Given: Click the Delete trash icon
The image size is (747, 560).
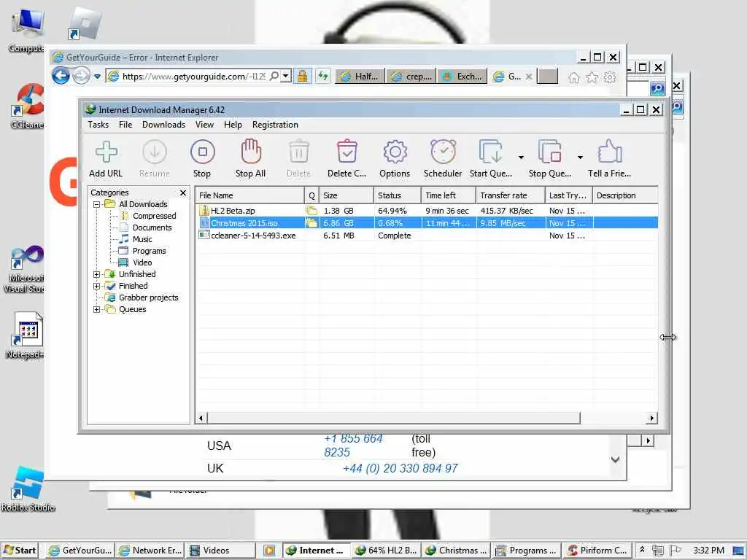Looking at the screenshot, I should point(298,152).
